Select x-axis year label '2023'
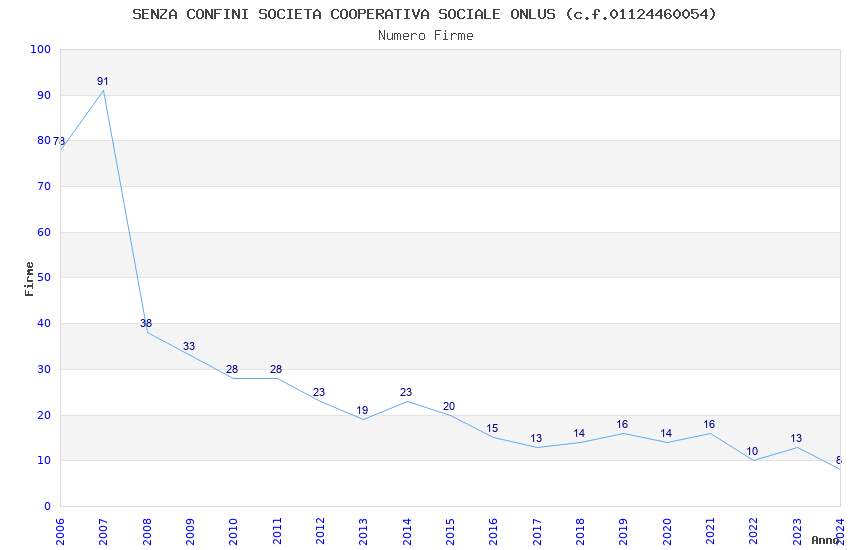This screenshot has width=850, height=550. pyautogui.click(x=797, y=531)
